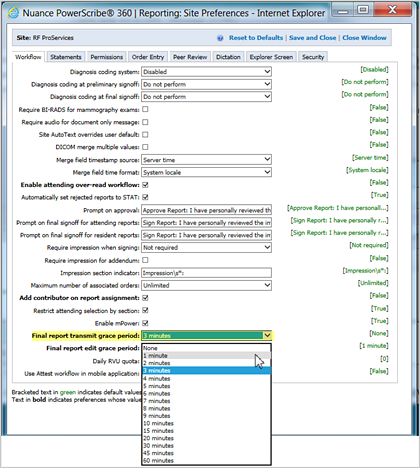Select 3 minutes in the dropdown list
Screen dimensions: 420x468
coord(206,371)
